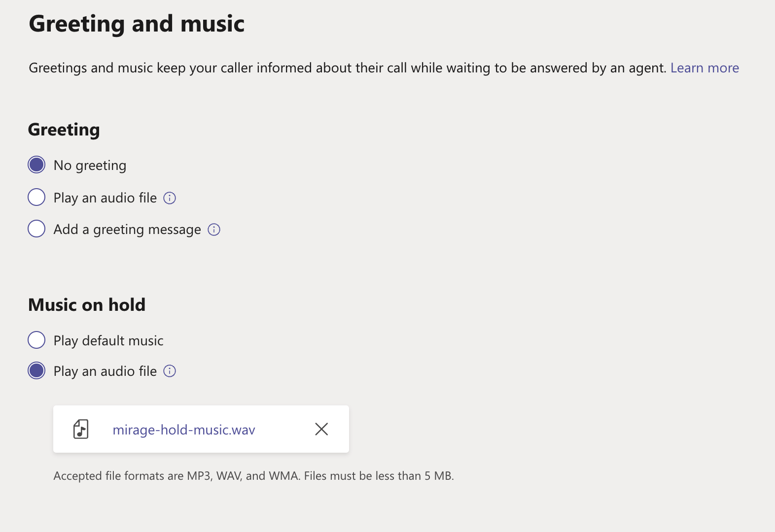Click info icon next to Add a greeting message
The image size is (775, 532).
click(214, 230)
